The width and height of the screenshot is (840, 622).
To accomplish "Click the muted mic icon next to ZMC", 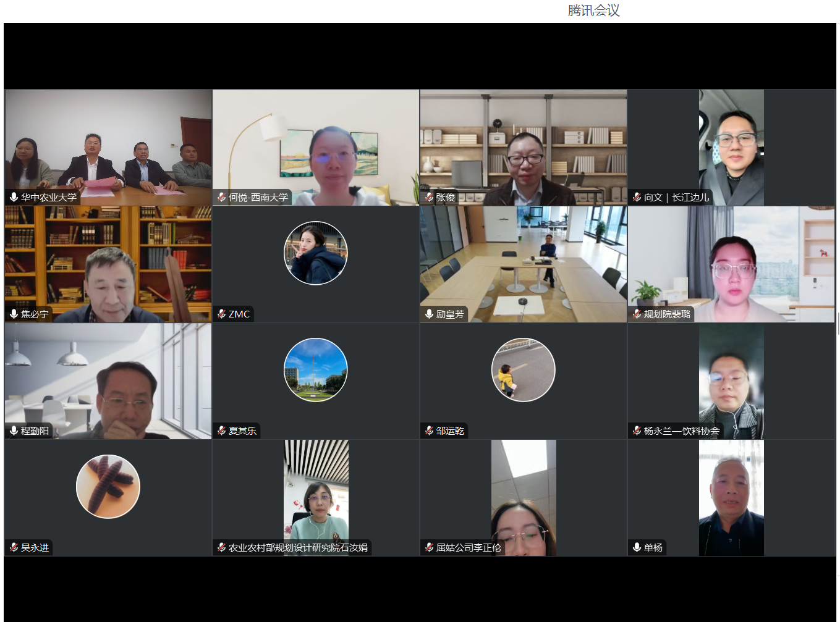I will 221,314.
